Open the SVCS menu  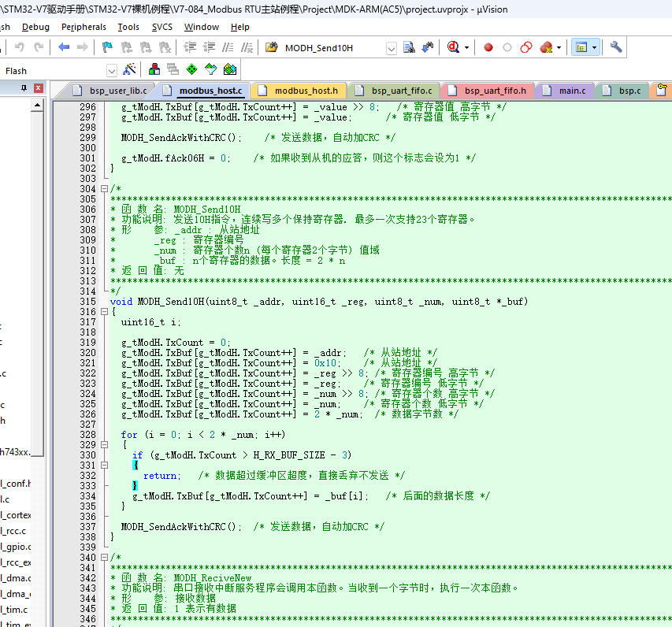pyautogui.click(x=162, y=27)
